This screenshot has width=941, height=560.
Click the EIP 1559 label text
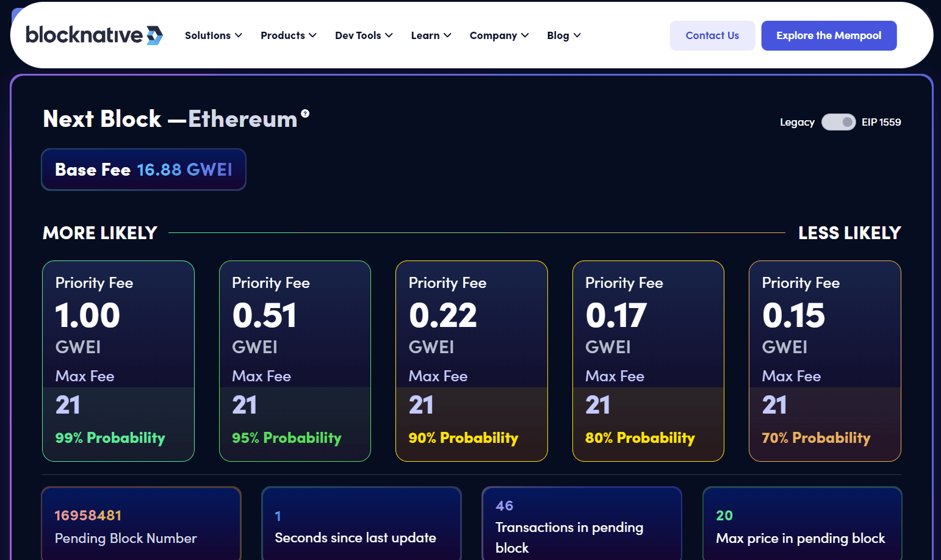[881, 122]
